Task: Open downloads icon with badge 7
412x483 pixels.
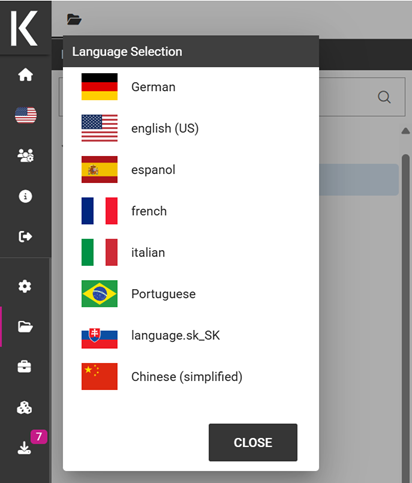Action: [24, 448]
